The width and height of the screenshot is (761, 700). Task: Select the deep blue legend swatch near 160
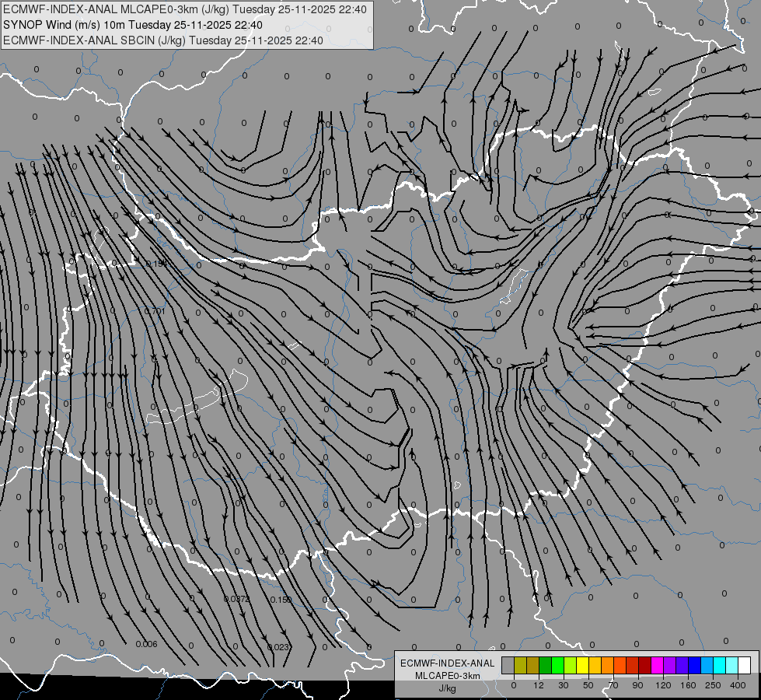[695, 665]
